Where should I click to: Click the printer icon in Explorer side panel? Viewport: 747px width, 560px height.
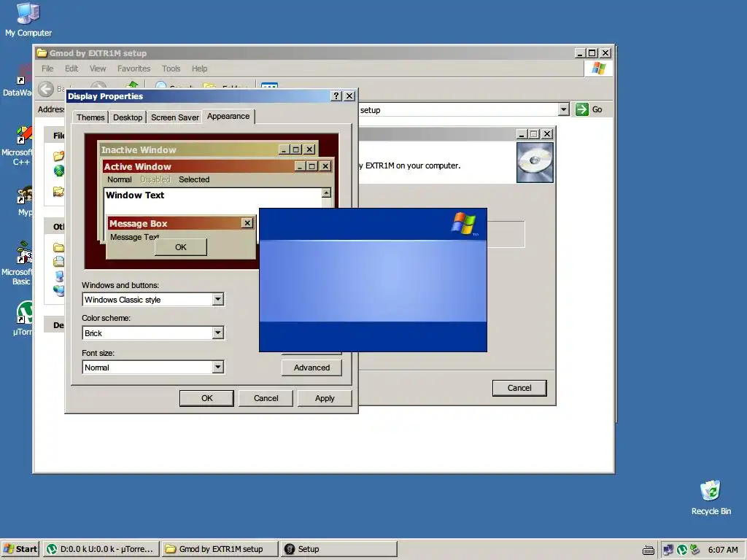pos(58,261)
